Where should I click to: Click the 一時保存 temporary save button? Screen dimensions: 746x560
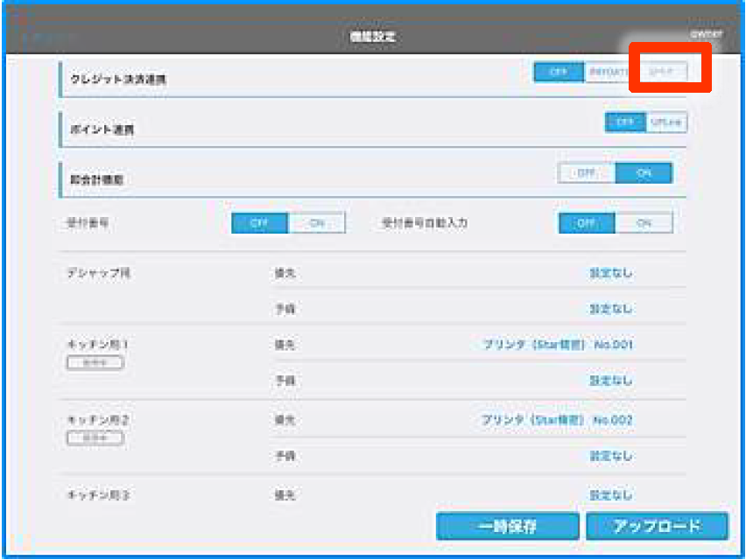[x=508, y=527]
